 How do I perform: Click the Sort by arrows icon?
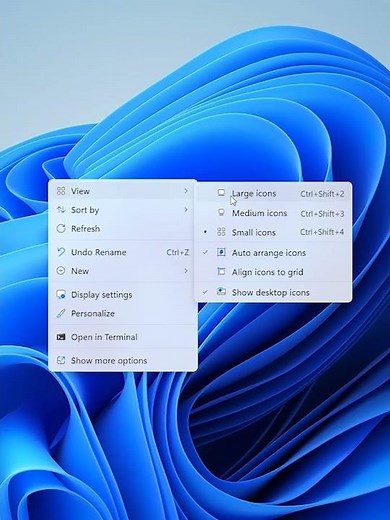61,210
